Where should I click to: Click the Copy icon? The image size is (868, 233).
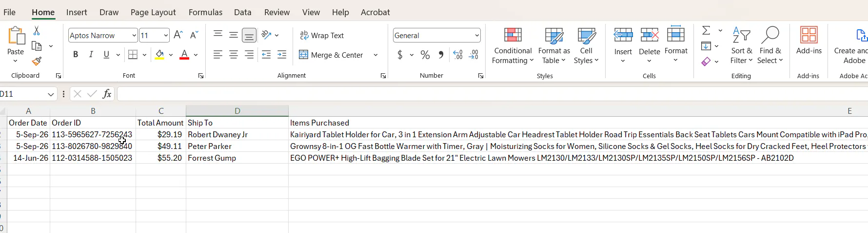tap(37, 46)
